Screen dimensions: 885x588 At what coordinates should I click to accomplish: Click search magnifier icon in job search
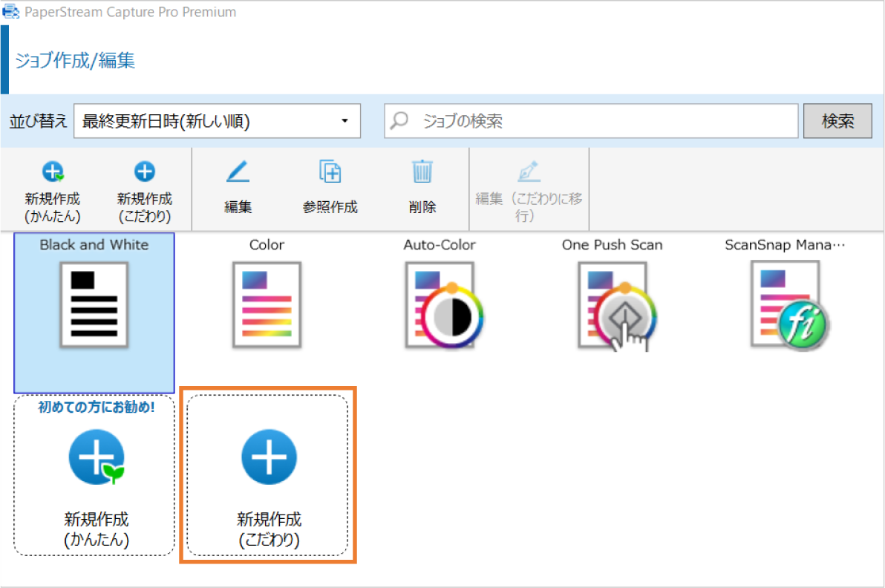tap(399, 120)
